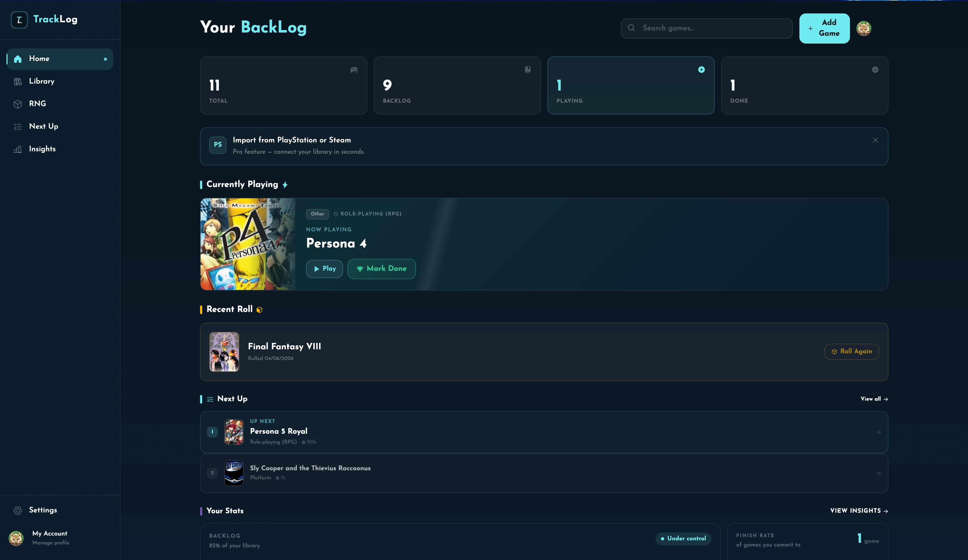
Task: Open the Final Fantasy VIII thumbnail
Action: tap(224, 351)
